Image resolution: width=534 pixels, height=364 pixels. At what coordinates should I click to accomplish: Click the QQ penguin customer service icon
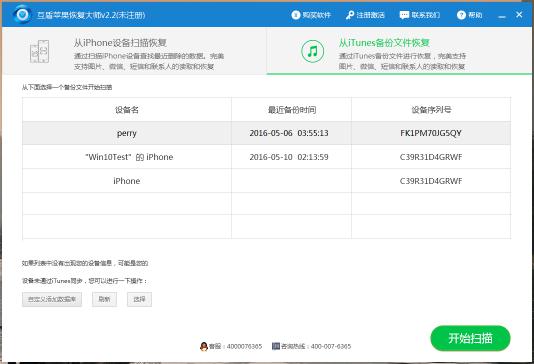(x=204, y=346)
